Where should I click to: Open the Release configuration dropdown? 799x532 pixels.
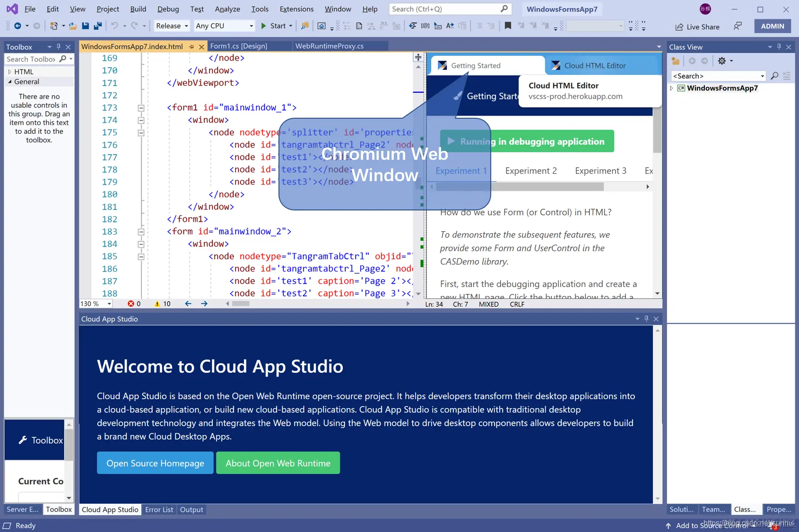tap(172, 26)
